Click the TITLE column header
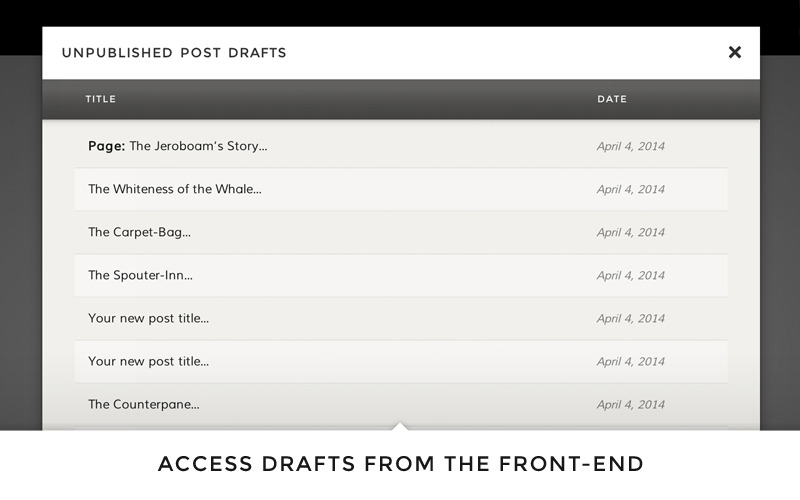Image resolution: width=800 pixels, height=500 pixels. coord(101,99)
